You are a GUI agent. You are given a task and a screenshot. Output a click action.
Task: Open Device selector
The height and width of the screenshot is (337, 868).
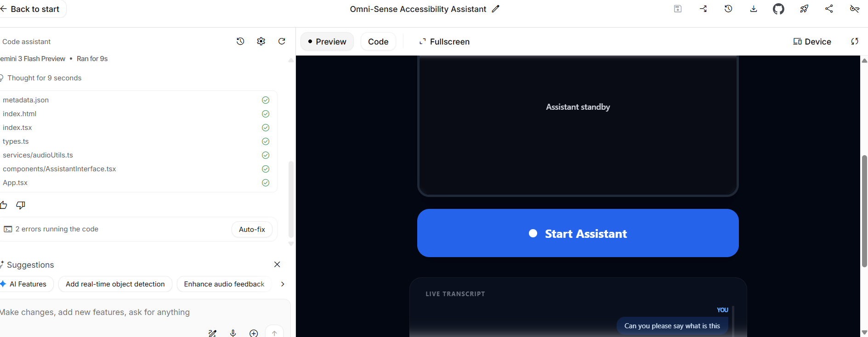pyautogui.click(x=812, y=42)
